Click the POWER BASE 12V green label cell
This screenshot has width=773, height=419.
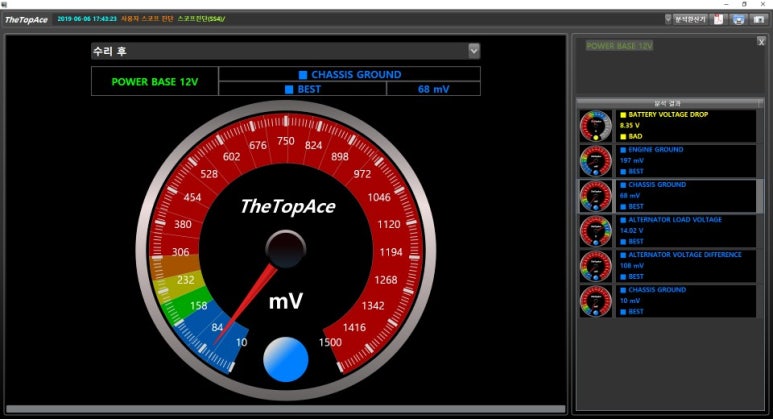(x=155, y=81)
